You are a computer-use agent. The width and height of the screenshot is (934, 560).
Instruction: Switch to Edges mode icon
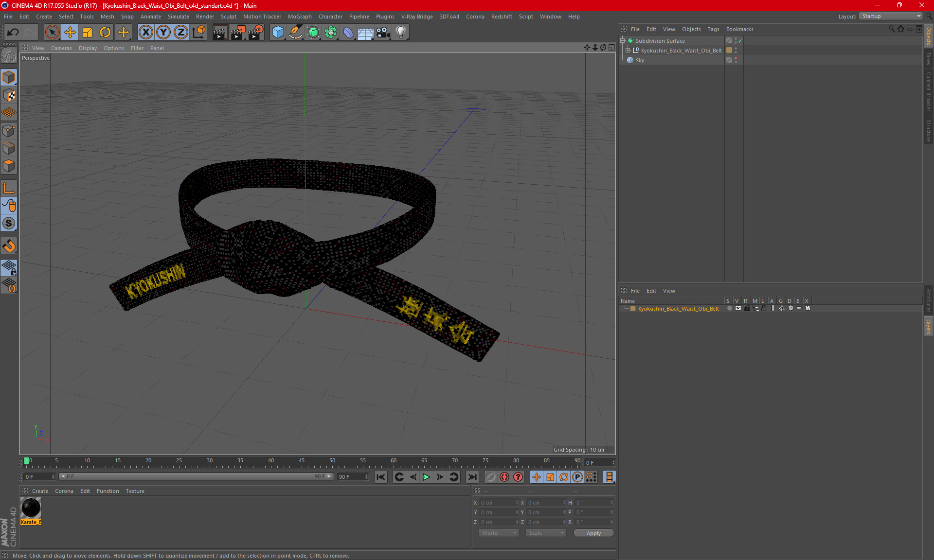pos(9,148)
